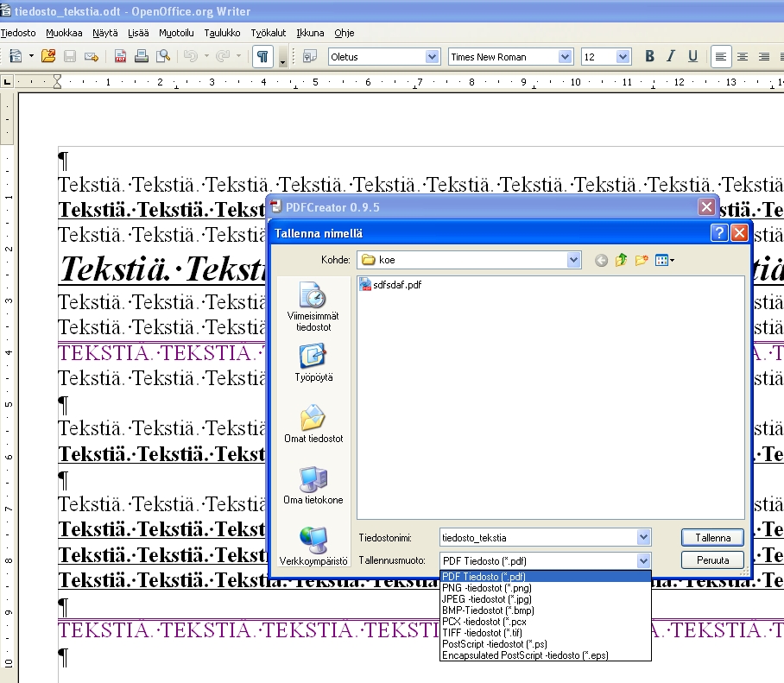The height and width of the screenshot is (683, 784).
Task: Click the Peruuta button
Action: (712, 560)
